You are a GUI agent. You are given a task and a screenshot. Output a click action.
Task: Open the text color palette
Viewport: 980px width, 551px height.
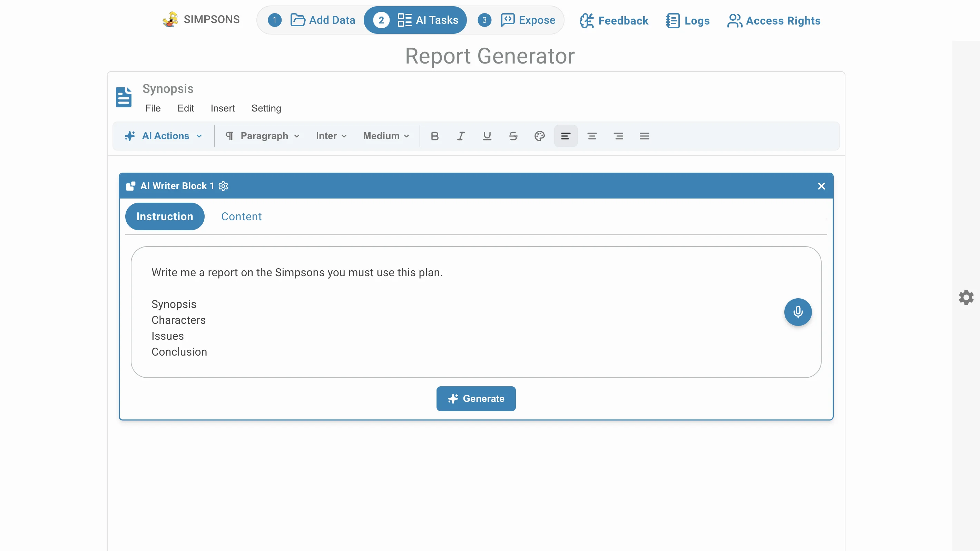click(539, 136)
